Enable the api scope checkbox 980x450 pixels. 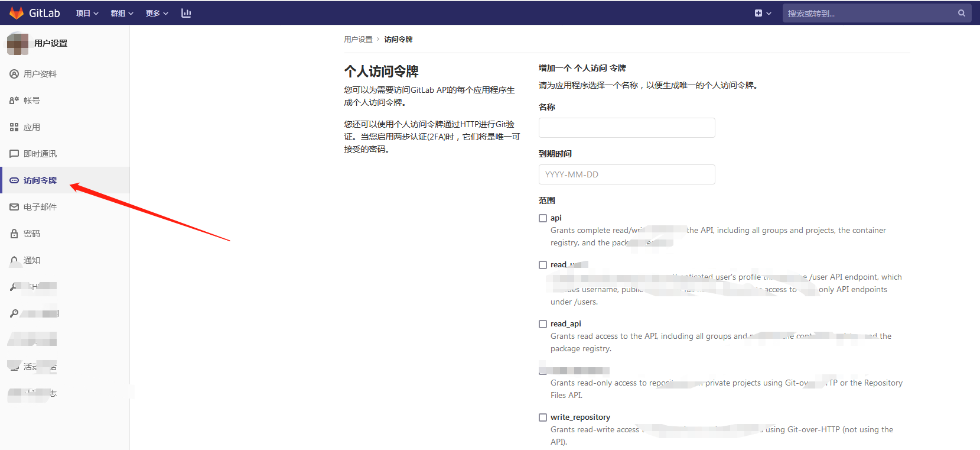click(x=543, y=218)
